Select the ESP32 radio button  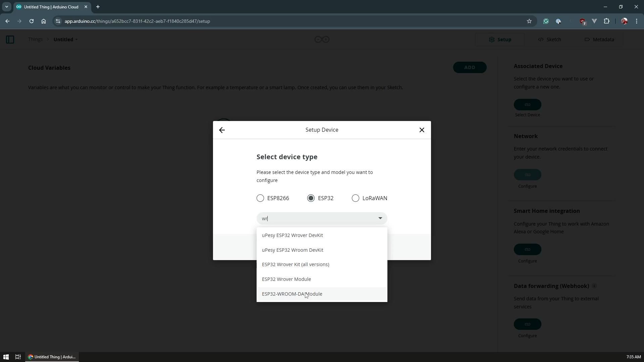[311, 198]
